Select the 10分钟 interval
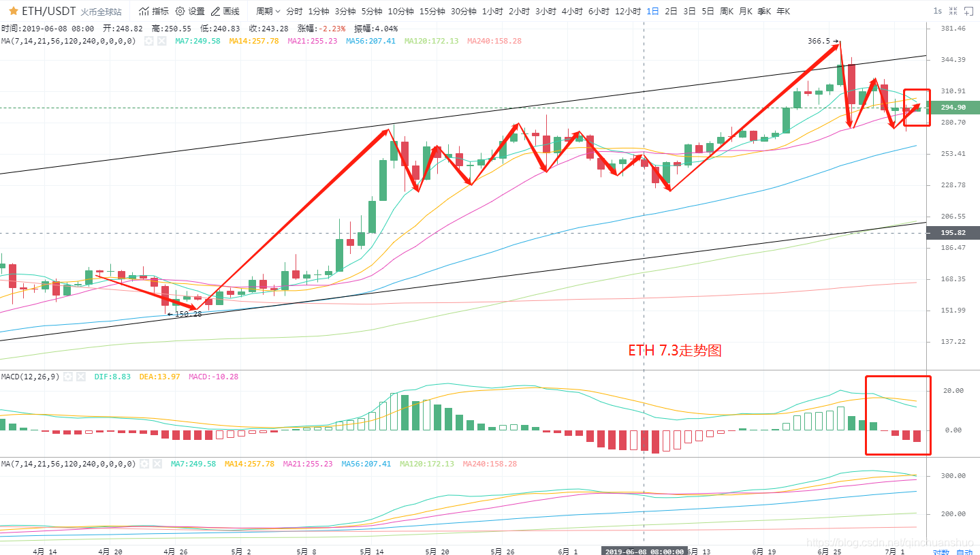980x555 pixels. [401, 11]
